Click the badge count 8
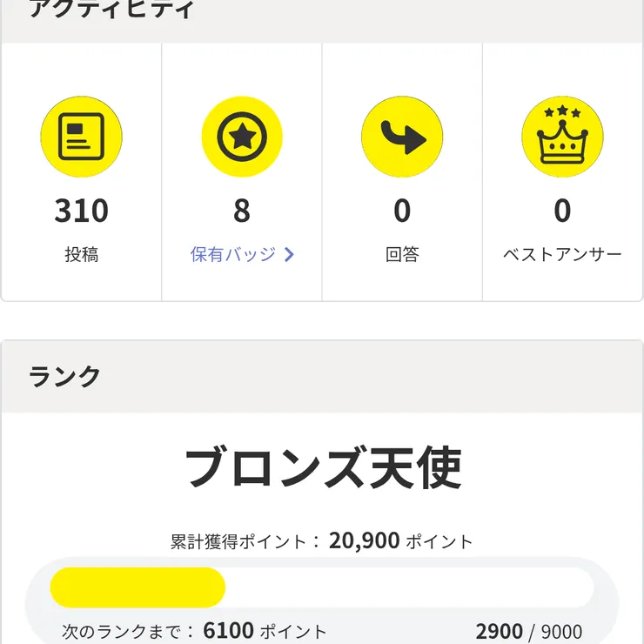 click(x=242, y=211)
